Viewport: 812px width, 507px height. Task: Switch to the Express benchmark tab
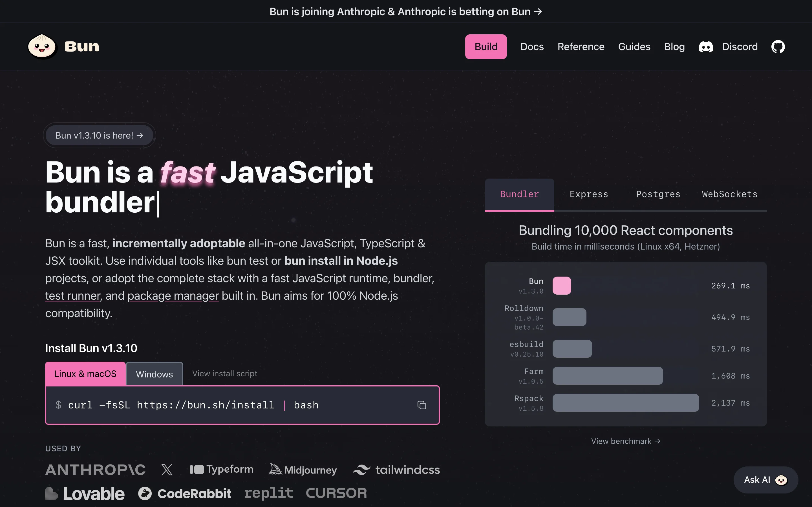click(x=588, y=194)
